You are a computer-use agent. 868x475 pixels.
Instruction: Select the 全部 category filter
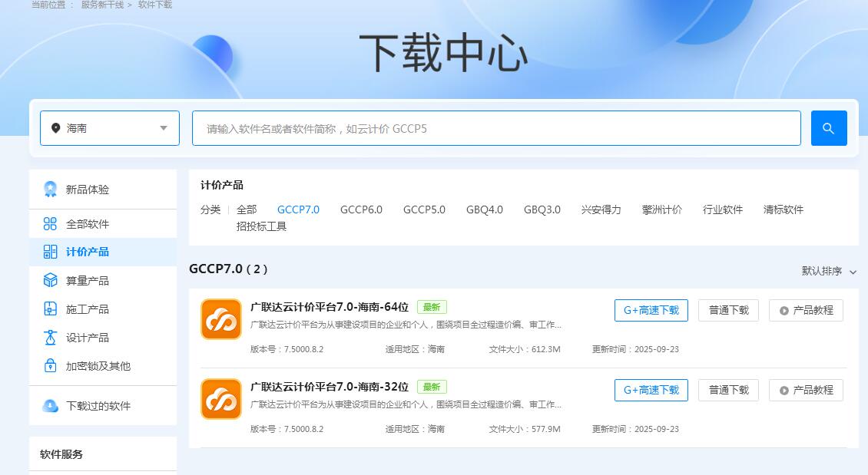point(247,209)
